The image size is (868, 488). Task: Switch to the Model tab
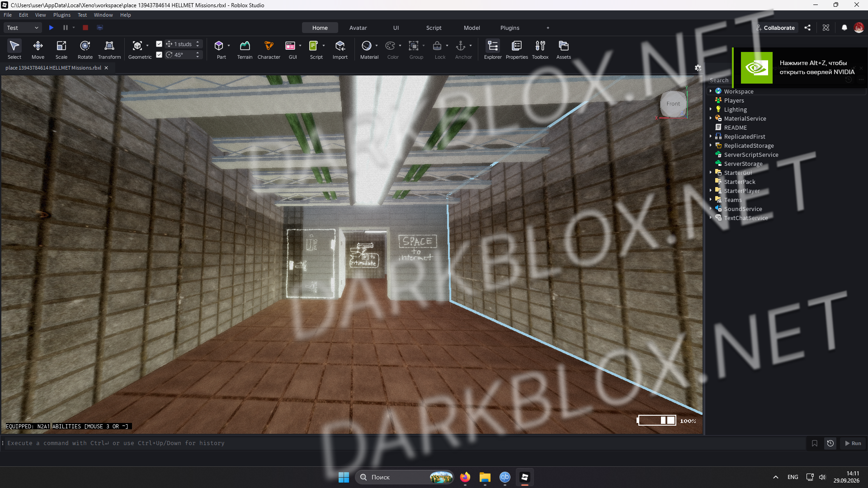point(472,28)
